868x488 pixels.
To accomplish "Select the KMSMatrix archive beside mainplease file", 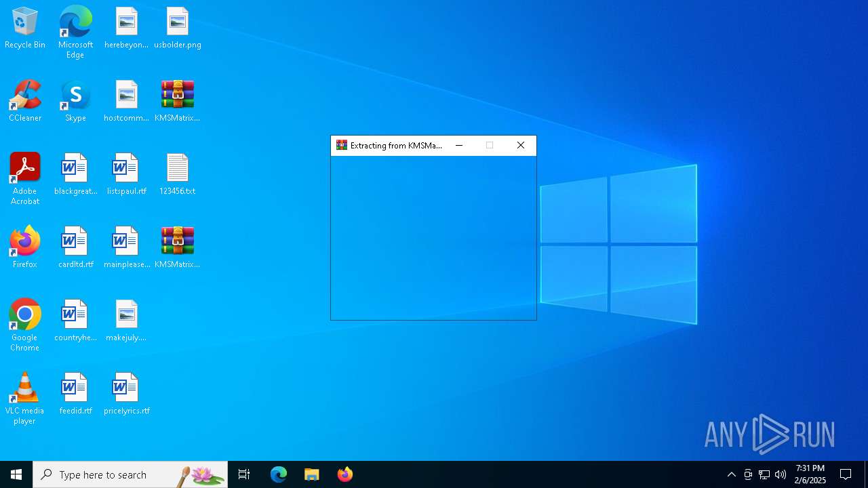I will coord(178,247).
